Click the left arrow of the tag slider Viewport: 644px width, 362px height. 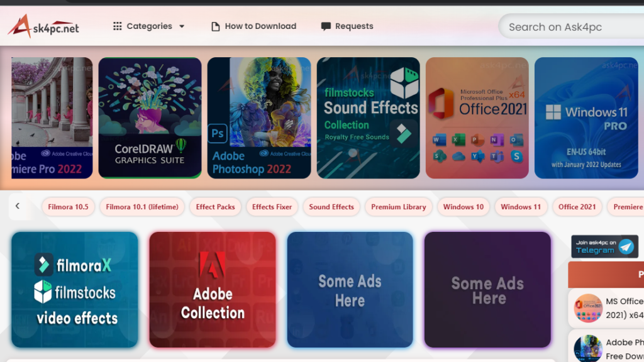(17, 206)
